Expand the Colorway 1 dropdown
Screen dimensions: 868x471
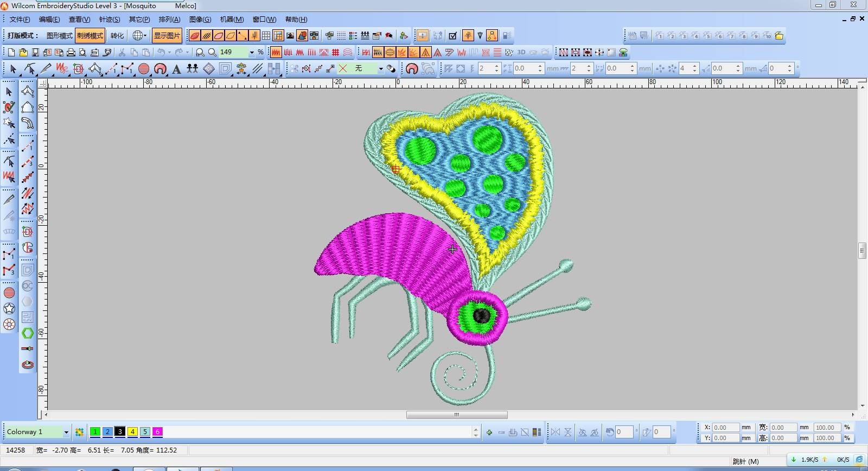[66, 432]
